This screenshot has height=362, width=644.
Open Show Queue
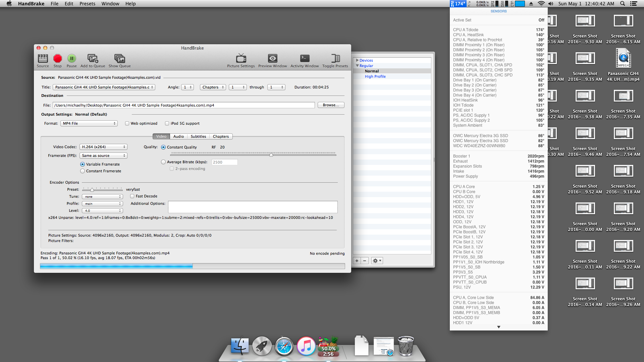tap(119, 61)
